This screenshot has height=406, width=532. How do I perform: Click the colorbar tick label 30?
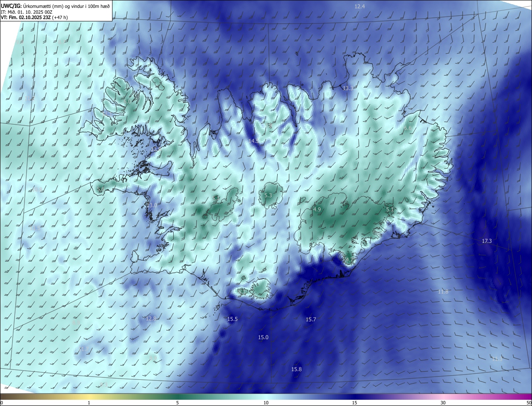pyautogui.click(x=443, y=403)
